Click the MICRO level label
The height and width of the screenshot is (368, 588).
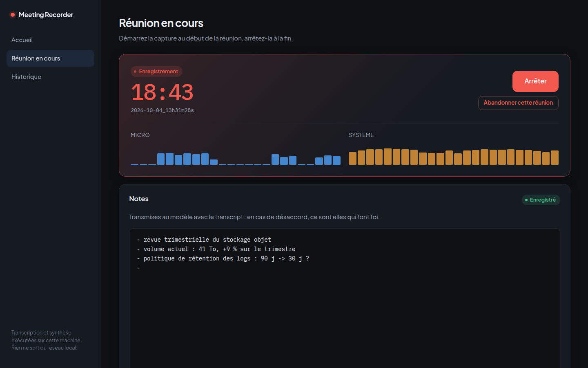point(140,135)
